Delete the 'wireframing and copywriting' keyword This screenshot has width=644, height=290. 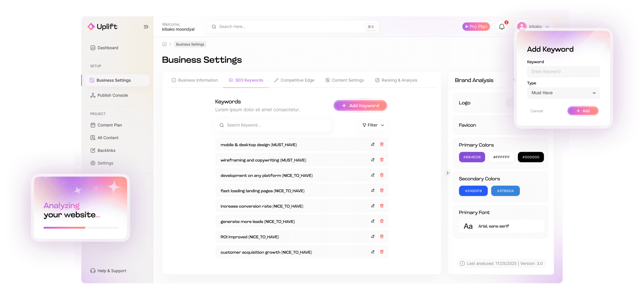(382, 160)
